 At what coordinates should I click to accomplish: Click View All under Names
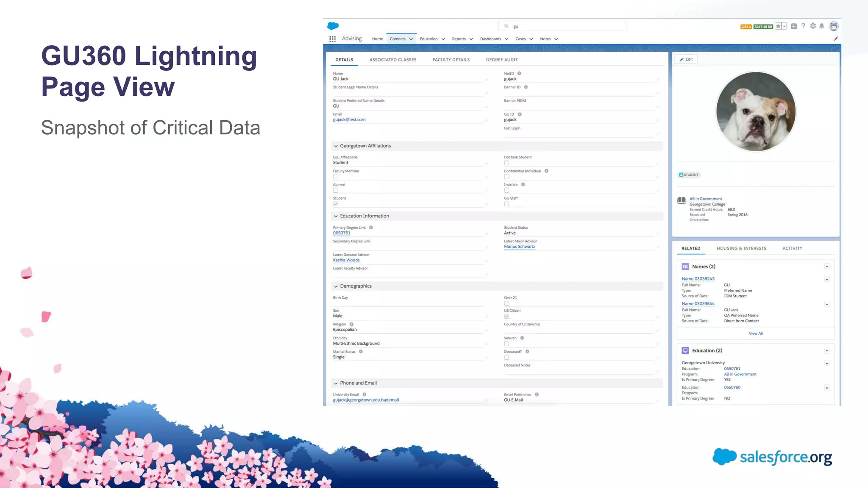(756, 334)
